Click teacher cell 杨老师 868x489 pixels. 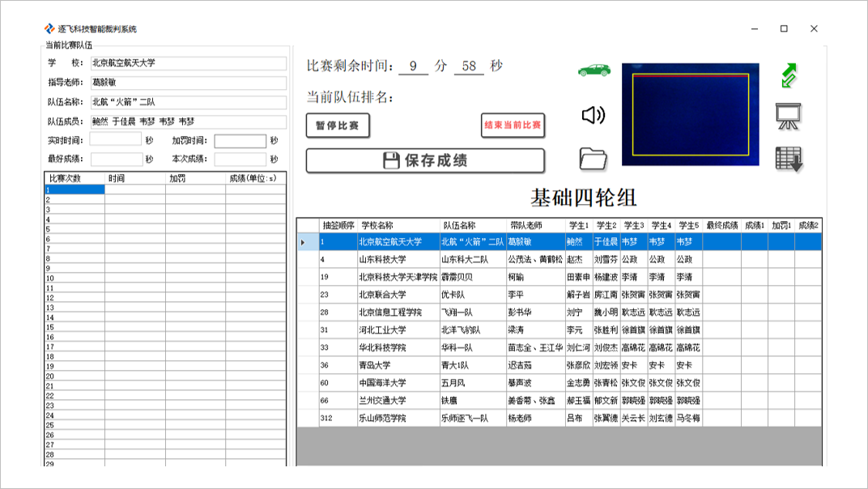tap(536, 418)
